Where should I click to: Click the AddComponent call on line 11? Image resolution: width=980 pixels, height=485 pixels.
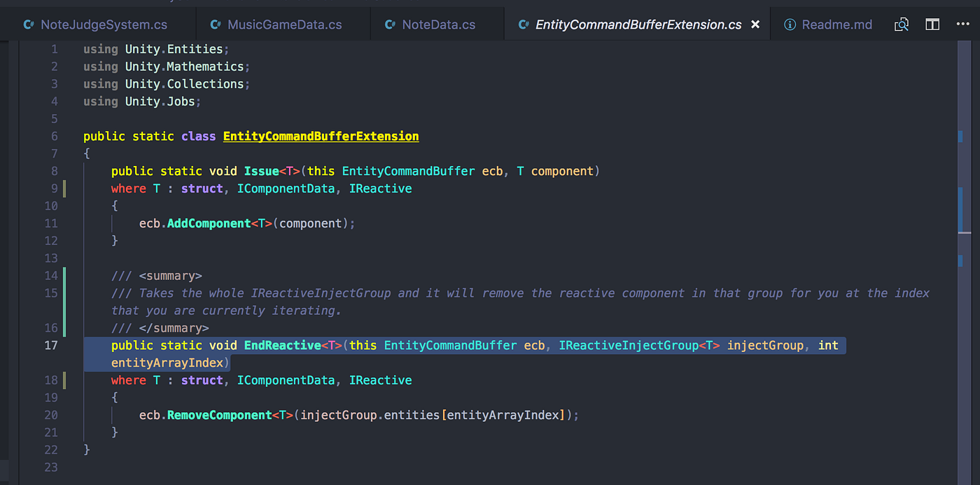(x=208, y=223)
